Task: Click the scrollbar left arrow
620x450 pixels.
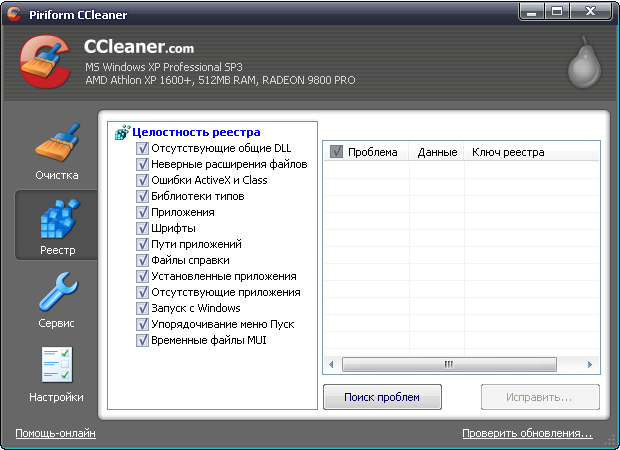Action: [x=331, y=364]
